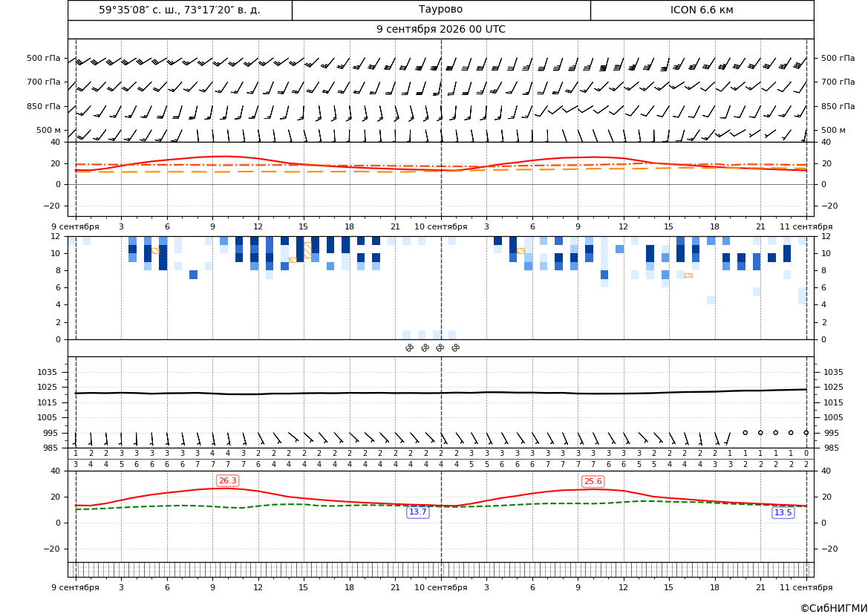This screenshot has width=868, height=614.
Task: Click the ©СибНИГМИ copyright text
Action: point(834,608)
